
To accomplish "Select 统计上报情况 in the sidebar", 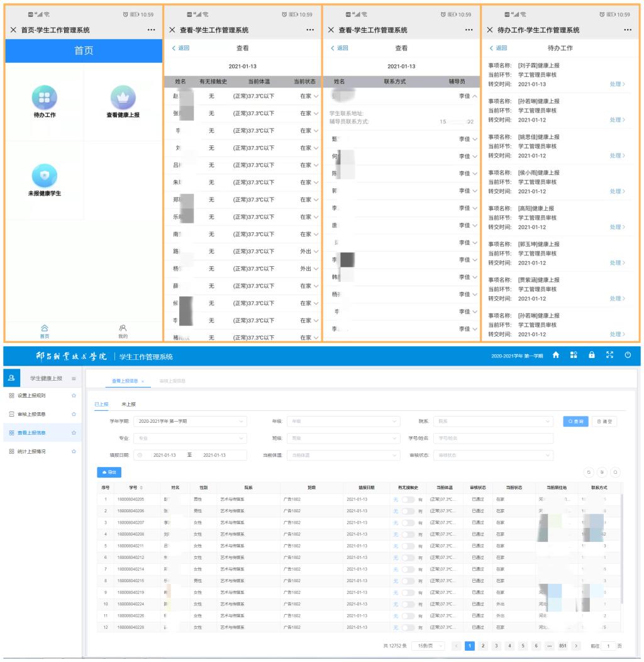I will point(40,451).
